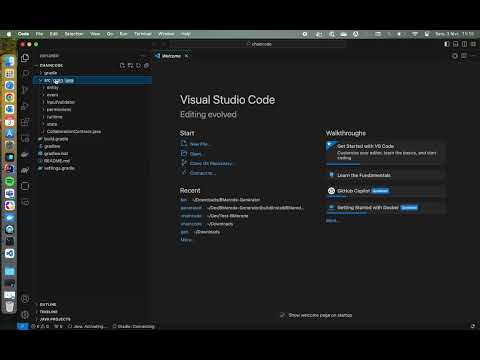Click Connect to link on Welcome page
The height and width of the screenshot is (360, 480).
[x=199, y=173]
